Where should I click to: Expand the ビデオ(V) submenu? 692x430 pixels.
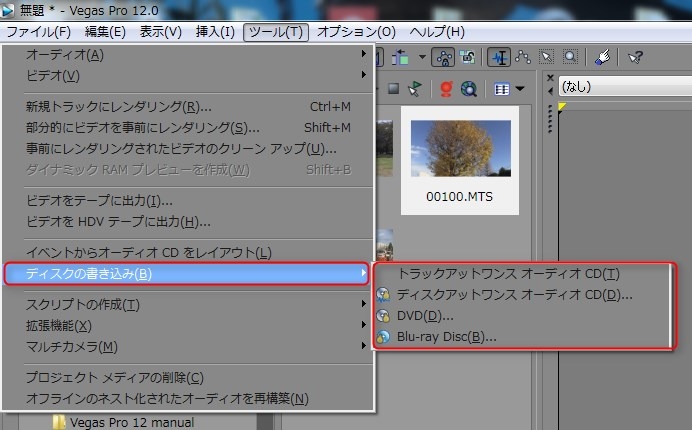(x=188, y=75)
